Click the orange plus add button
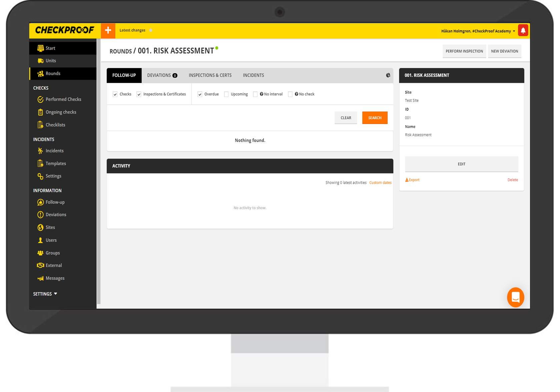This screenshot has height=392, width=560. pos(108,31)
